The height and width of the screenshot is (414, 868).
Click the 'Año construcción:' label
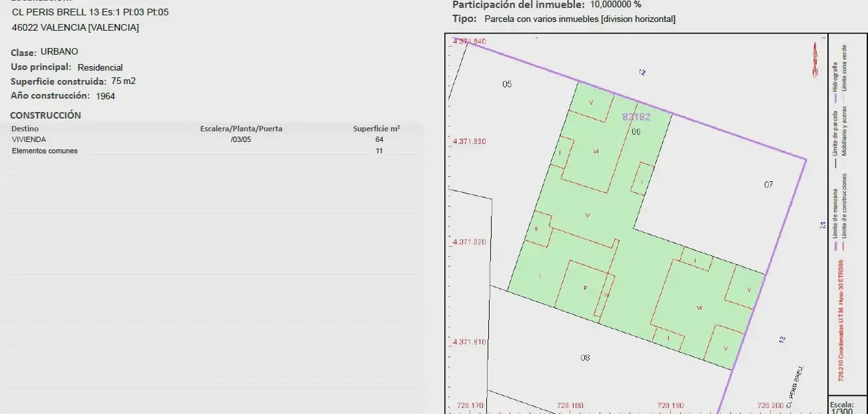point(50,95)
